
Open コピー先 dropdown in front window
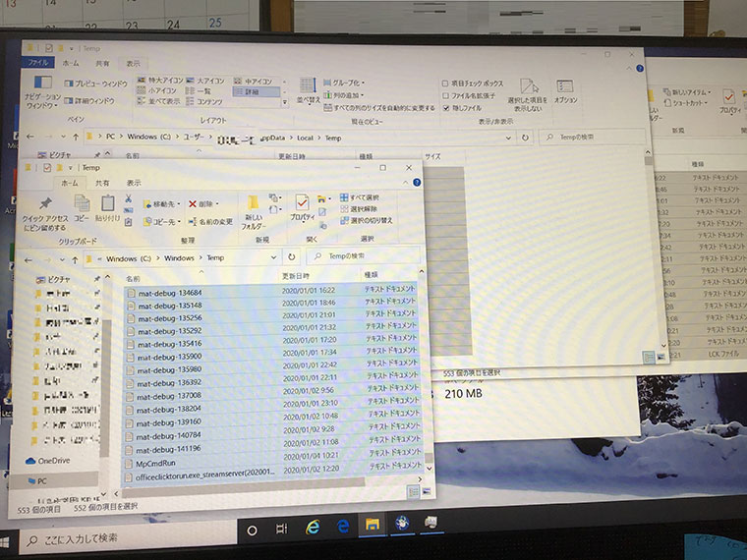162,222
